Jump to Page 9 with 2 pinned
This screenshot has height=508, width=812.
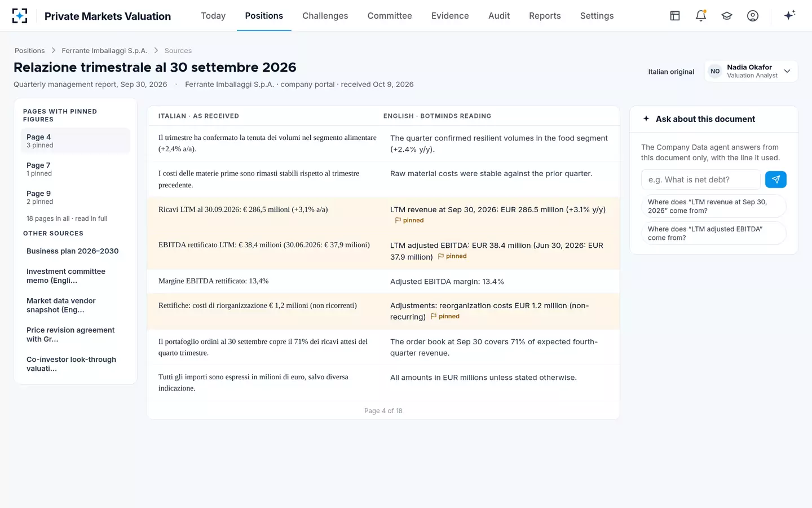(x=76, y=197)
